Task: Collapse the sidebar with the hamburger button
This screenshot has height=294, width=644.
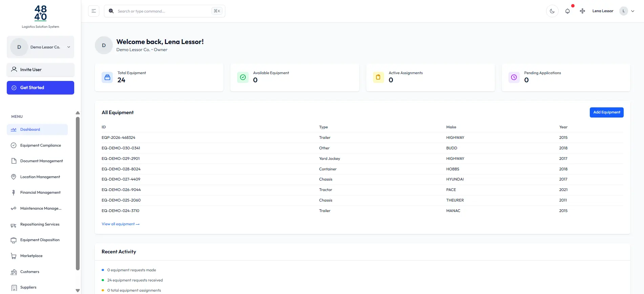Action: tap(94, 11)
